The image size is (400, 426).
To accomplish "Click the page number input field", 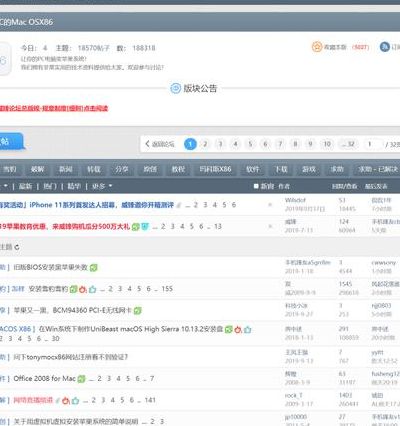I will [x=373, y=144].
